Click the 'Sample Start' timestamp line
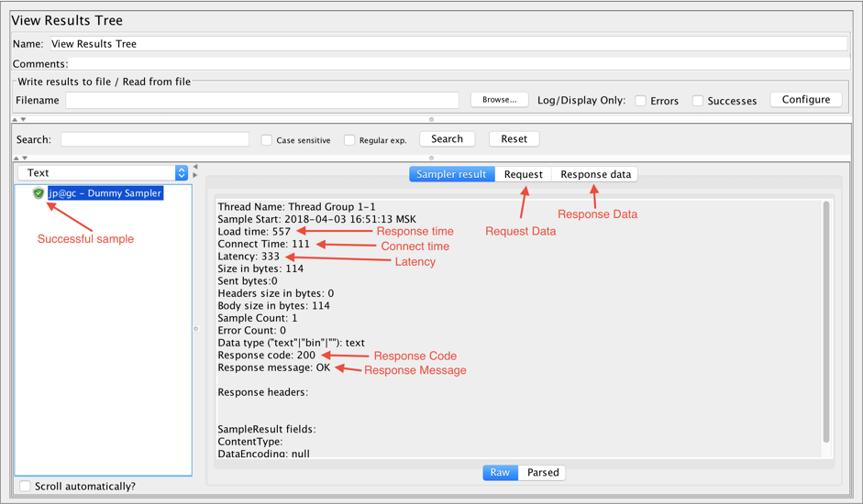This screenshot has height=504, width=863. (317, 219)
